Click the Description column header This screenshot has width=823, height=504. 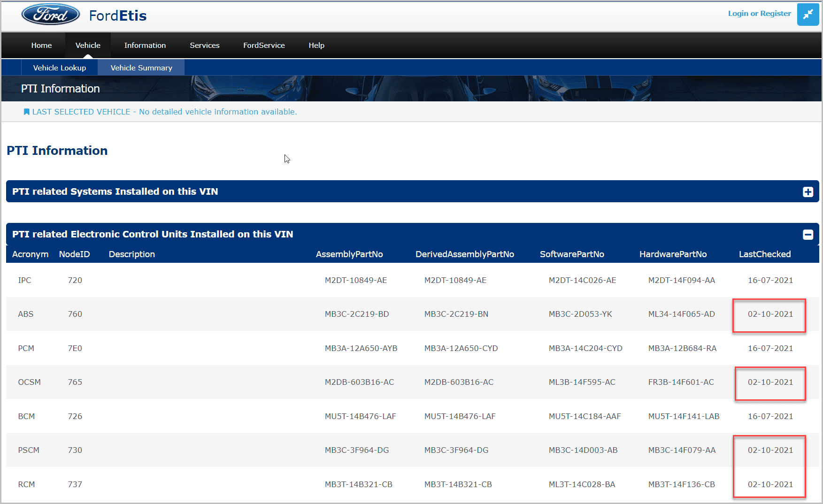tap(132, 254)
